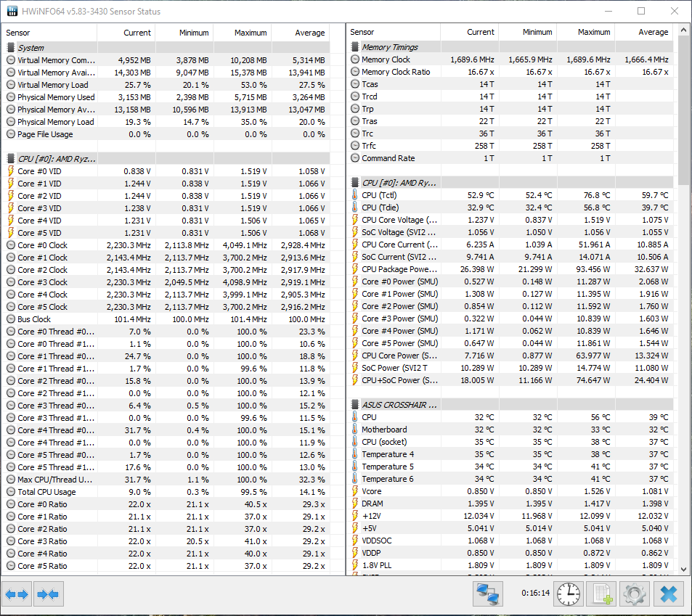692x616 pixels.
Task: Click the Memory Clock row circle icon
Action: [355, 59]
